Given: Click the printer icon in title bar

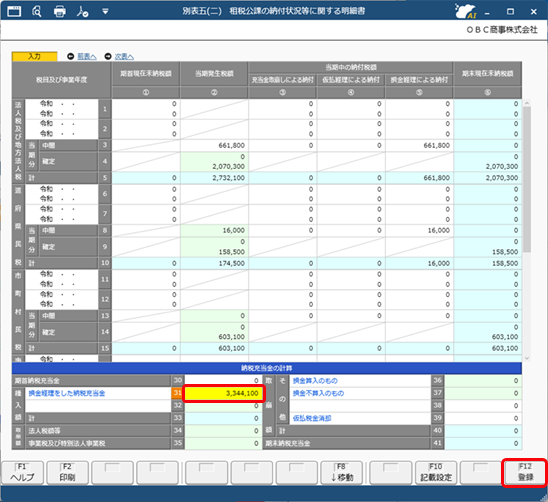Looking at the screenshot, I should pos(60,11).
